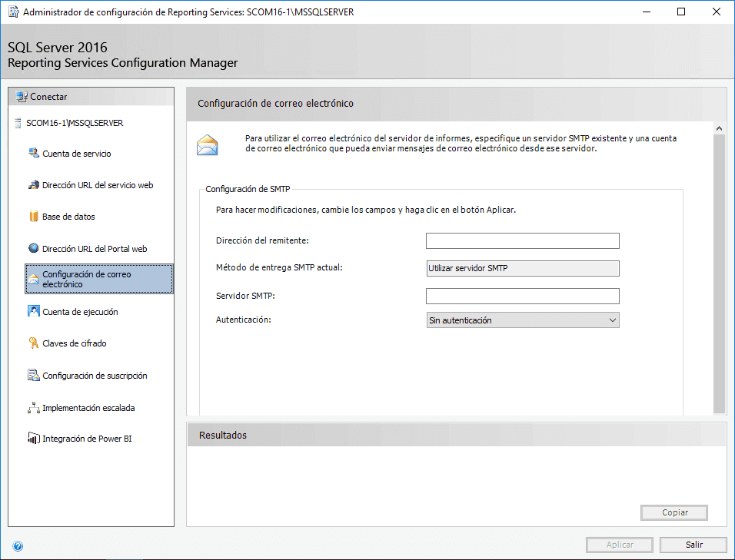Open Claves de cifrado keys icon
735x560 pixels.
[34, 343]
